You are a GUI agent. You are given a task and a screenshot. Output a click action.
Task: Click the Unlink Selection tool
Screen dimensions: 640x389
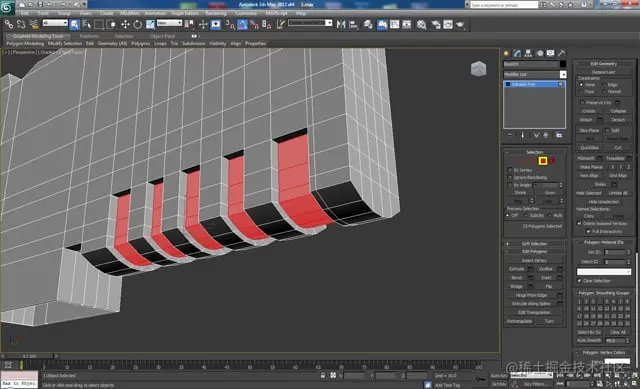(21, 24)
